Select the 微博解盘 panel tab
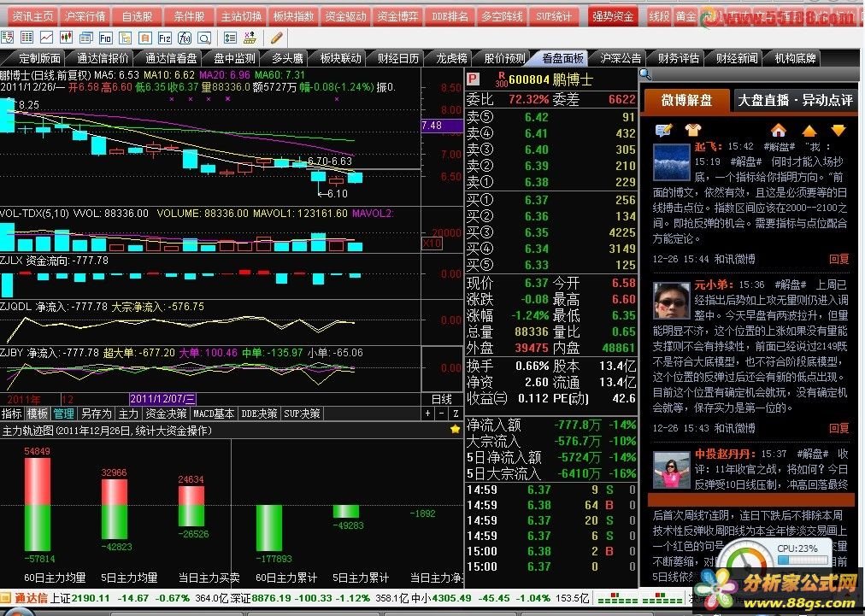865x616 pixels. tap(686, 100)
